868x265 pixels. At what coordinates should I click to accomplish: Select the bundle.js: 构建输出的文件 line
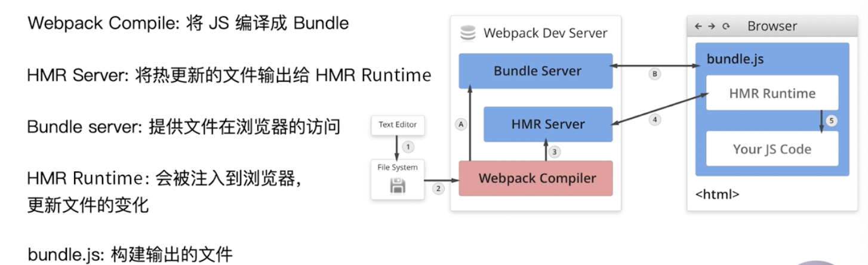[130, 255]
